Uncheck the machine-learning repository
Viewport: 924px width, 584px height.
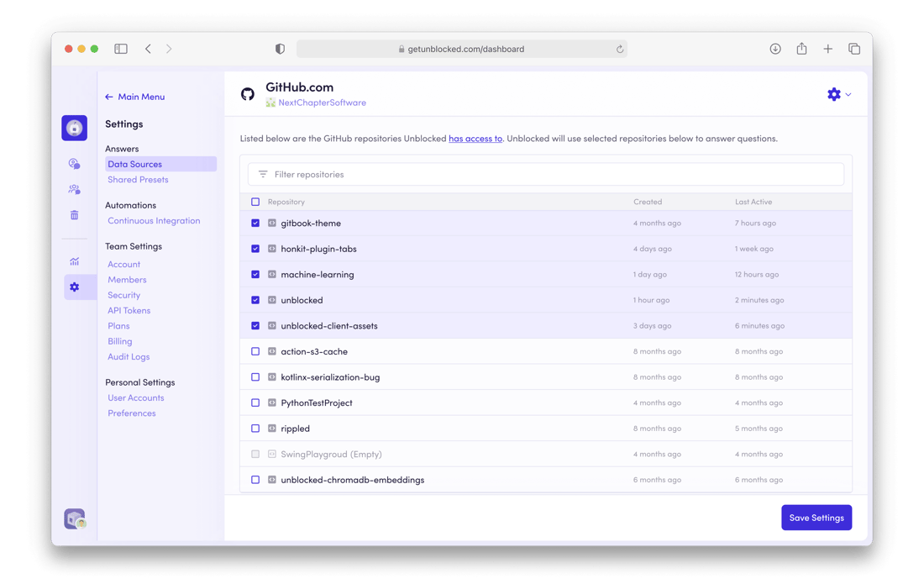pos(255,275)
